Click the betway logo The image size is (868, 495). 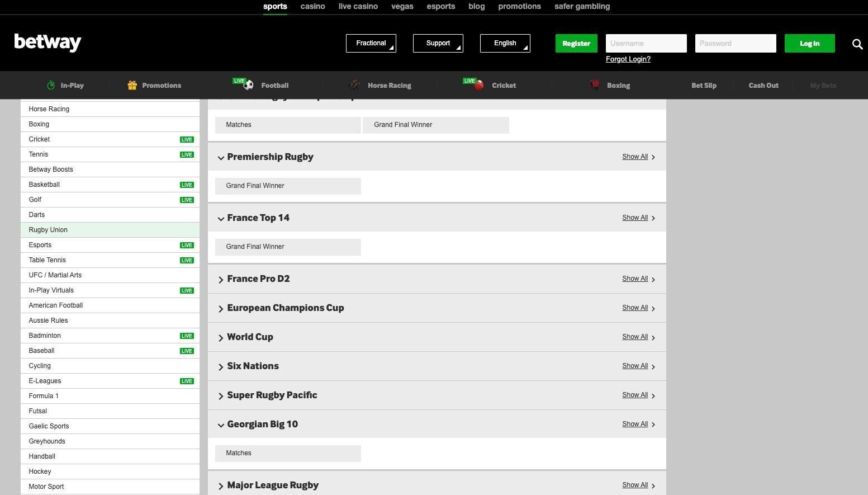[48, 43]
